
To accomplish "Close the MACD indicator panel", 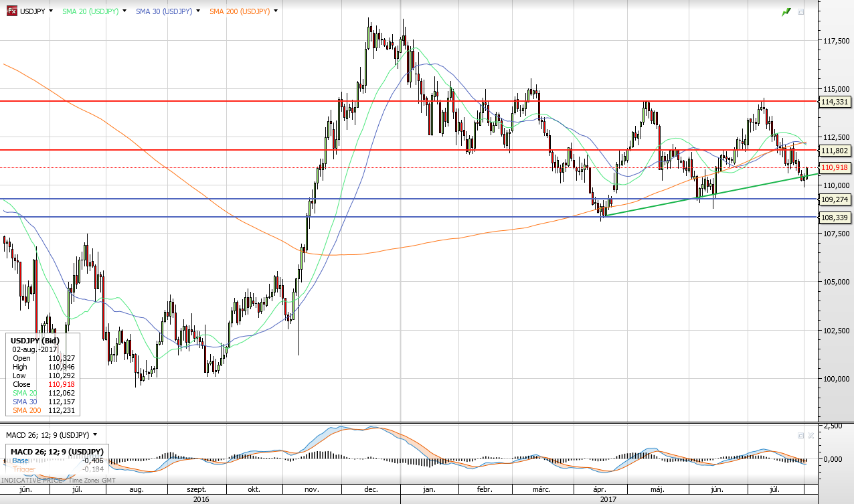I will point(811,435).
